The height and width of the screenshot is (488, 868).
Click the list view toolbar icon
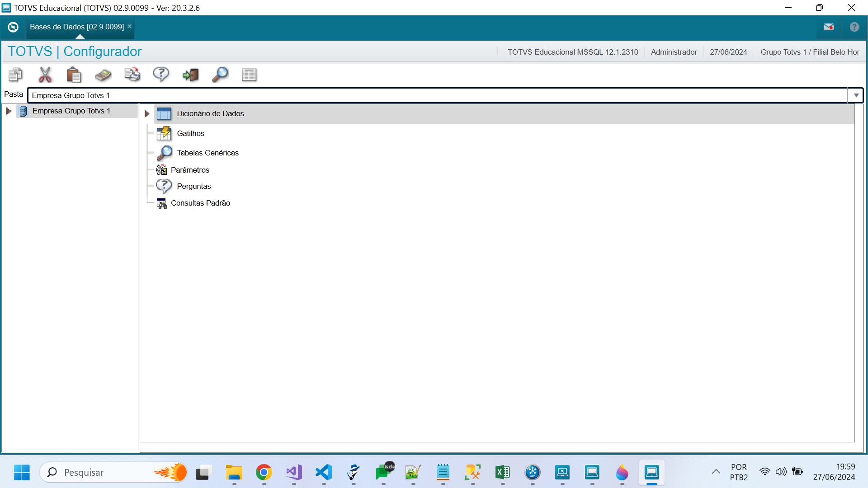(x=249, y=75)
